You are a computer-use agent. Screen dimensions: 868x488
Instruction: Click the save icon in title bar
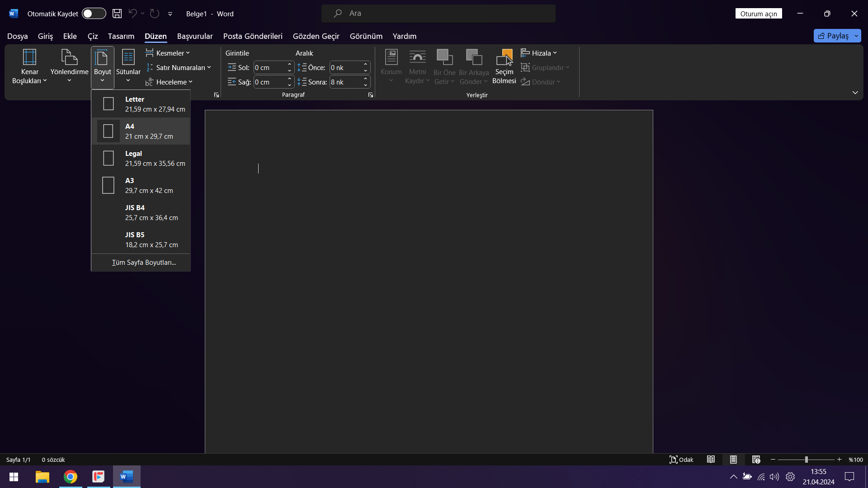coord(117,14)
